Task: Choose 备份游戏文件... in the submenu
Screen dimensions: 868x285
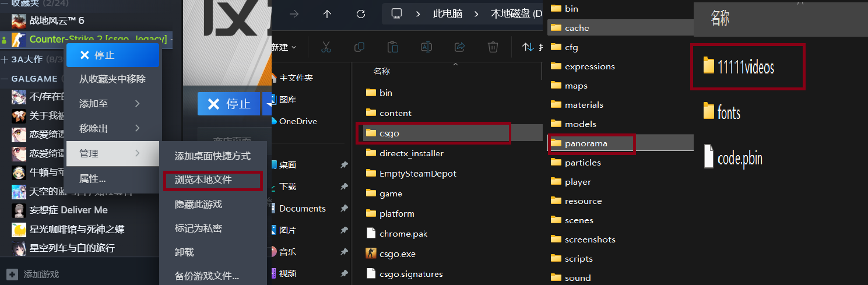Action: (213, 276)
